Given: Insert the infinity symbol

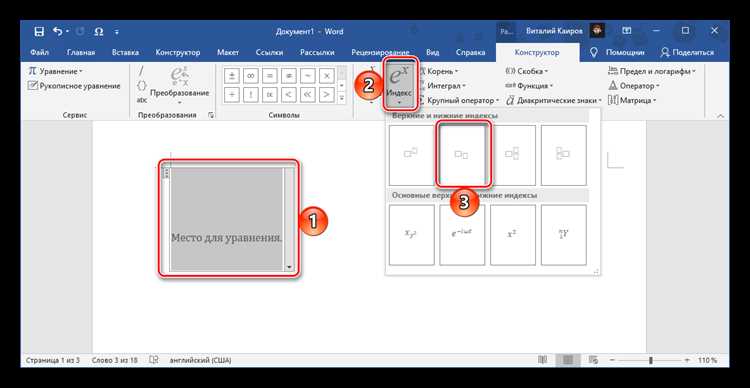Looking at the screenshot, I should pos(251,76).
